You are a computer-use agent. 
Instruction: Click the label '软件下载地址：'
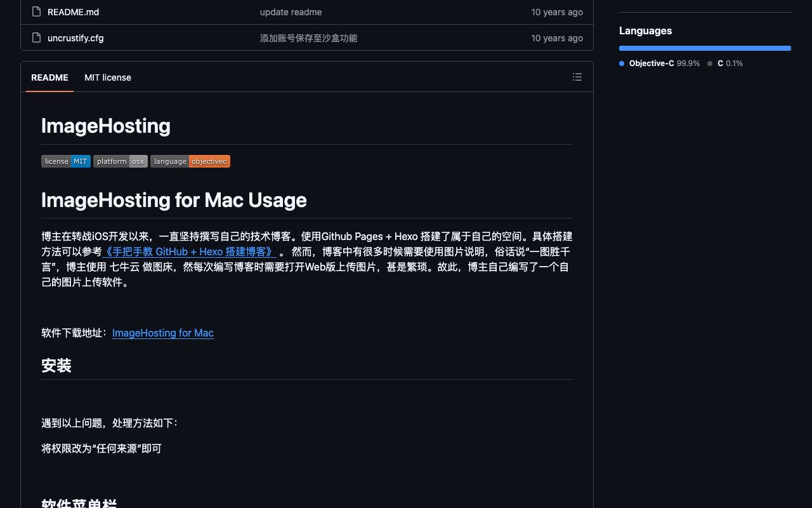point(75,333)
